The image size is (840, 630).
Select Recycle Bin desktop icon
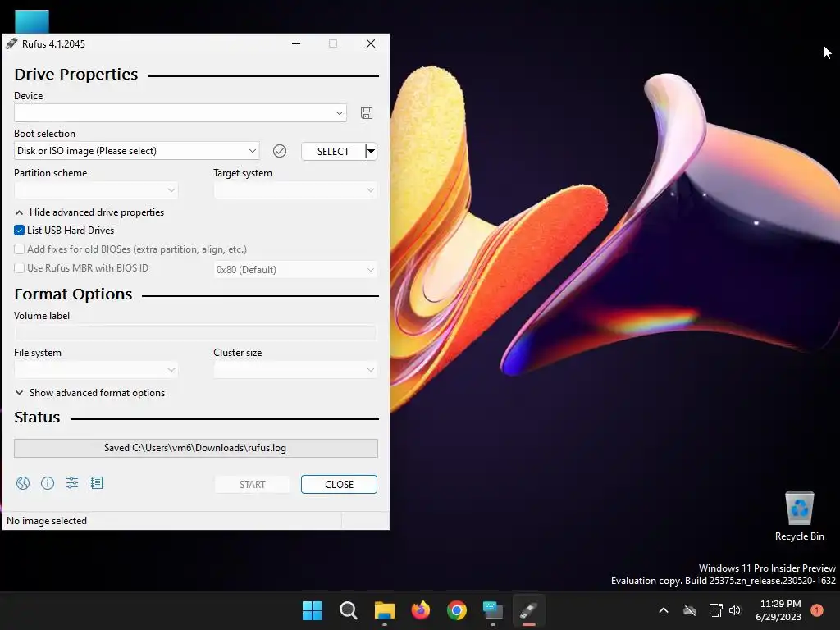[x=799, y=516]
